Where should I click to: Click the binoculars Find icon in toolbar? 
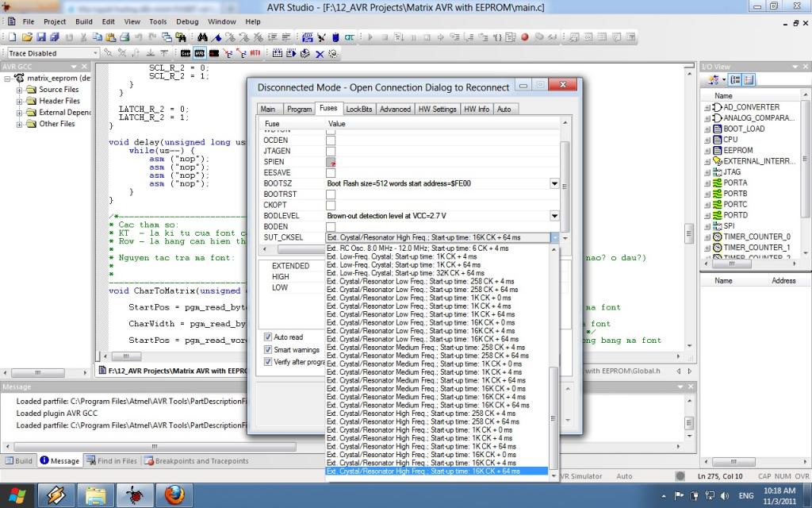point(203,37)
